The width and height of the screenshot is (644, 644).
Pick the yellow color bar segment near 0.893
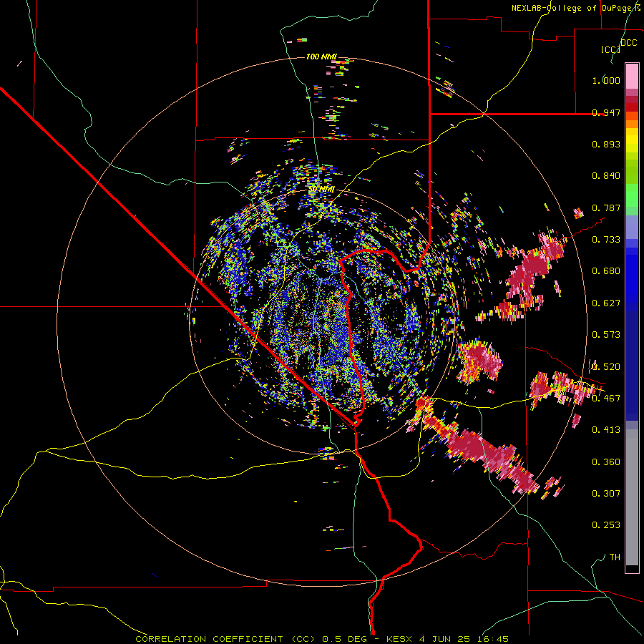[x=632, y=140]
